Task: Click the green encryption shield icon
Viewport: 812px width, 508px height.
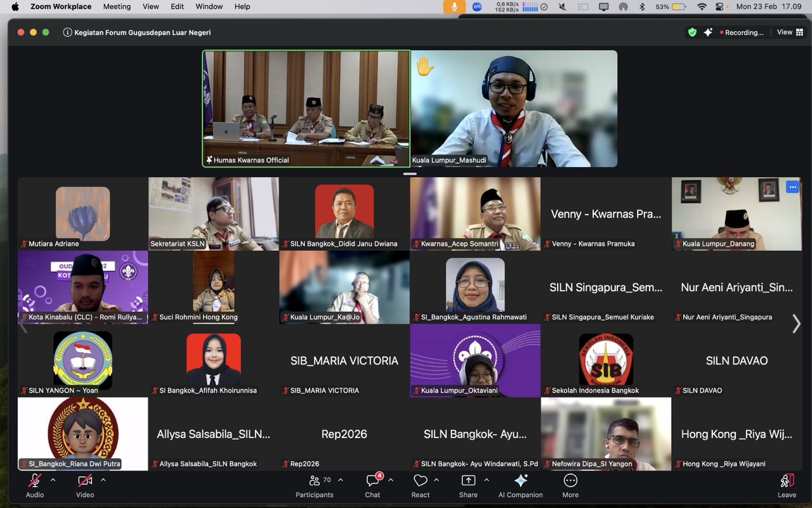Action: click(x=692, y=32)
